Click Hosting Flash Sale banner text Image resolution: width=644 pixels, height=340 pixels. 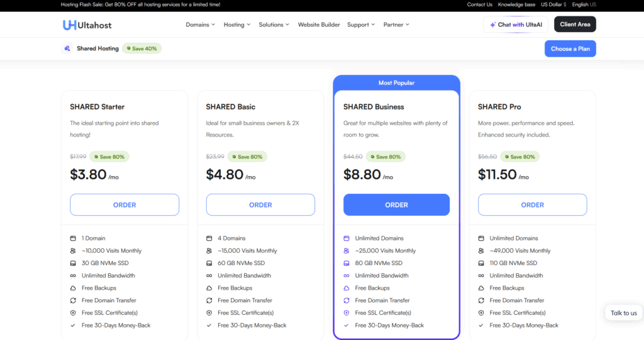(x=140, y=4)
